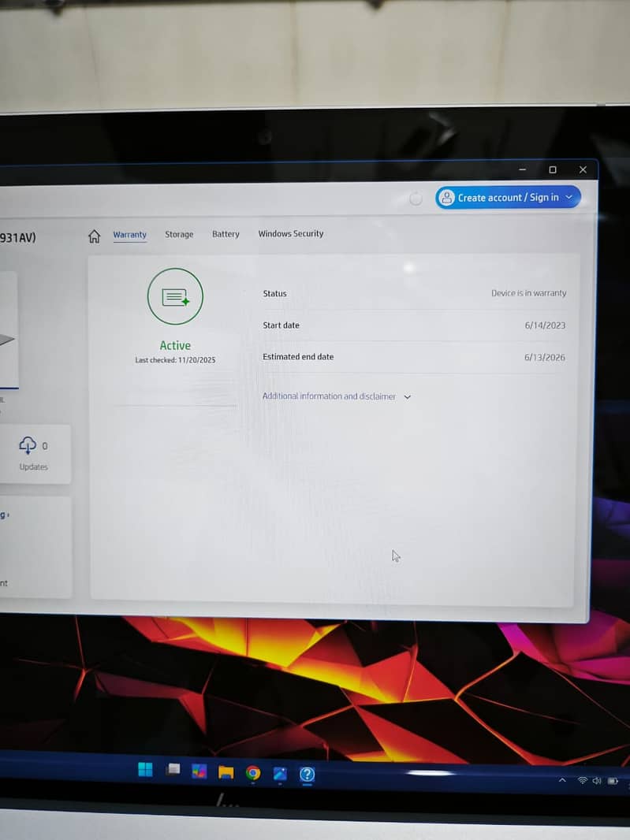Open the Photos app in taskbar
630x840 pixels.
pyautogui.click(x=280, y=774)
